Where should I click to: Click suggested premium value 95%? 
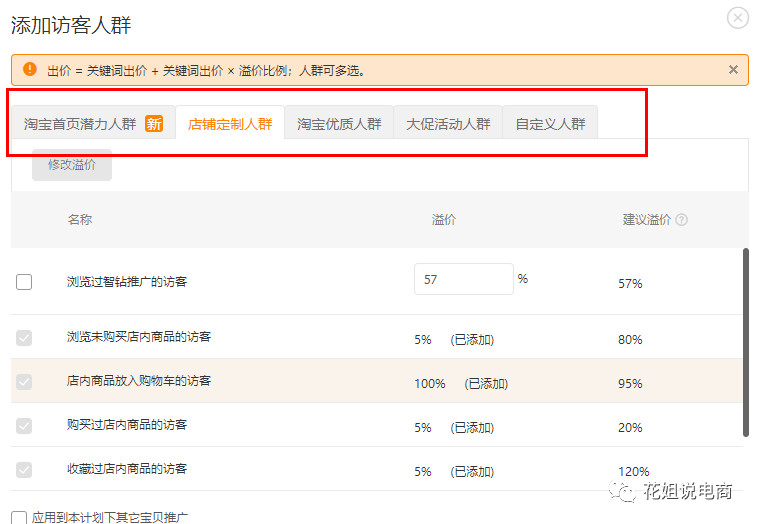[x=630, y=383]
